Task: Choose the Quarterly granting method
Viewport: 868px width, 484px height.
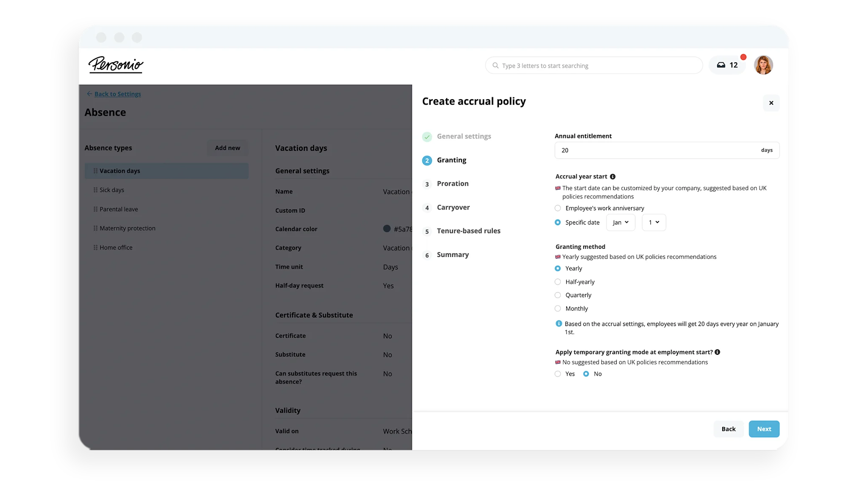Action: coord(558,295)
